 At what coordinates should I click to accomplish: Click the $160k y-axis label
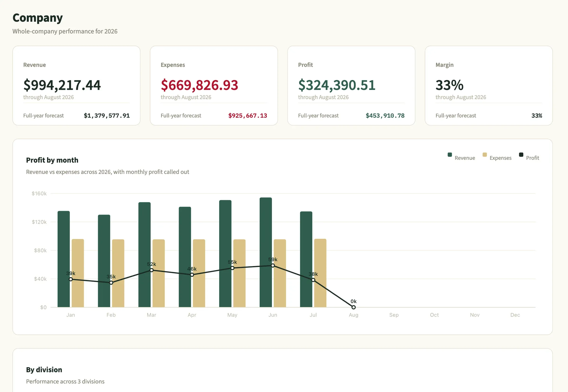39,193
